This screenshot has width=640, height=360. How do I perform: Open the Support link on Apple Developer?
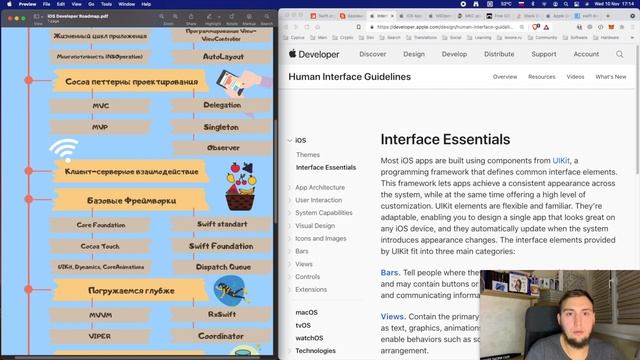tap(544, 54)
